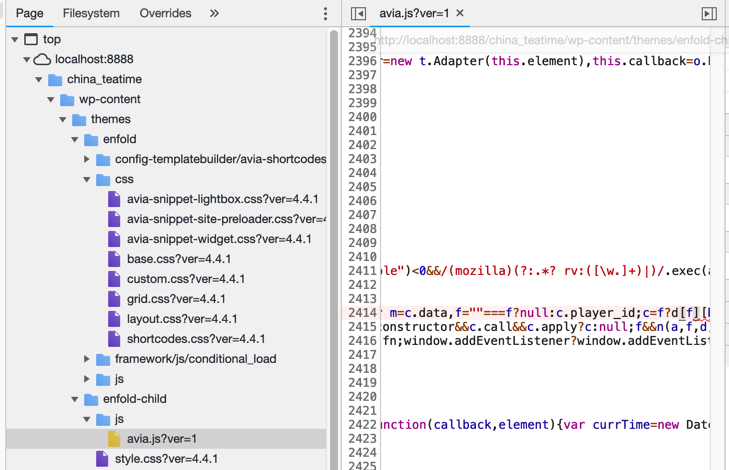729x470 pixels.
Task: Set breakpoint on line 2422
Action: coord(362,424)
